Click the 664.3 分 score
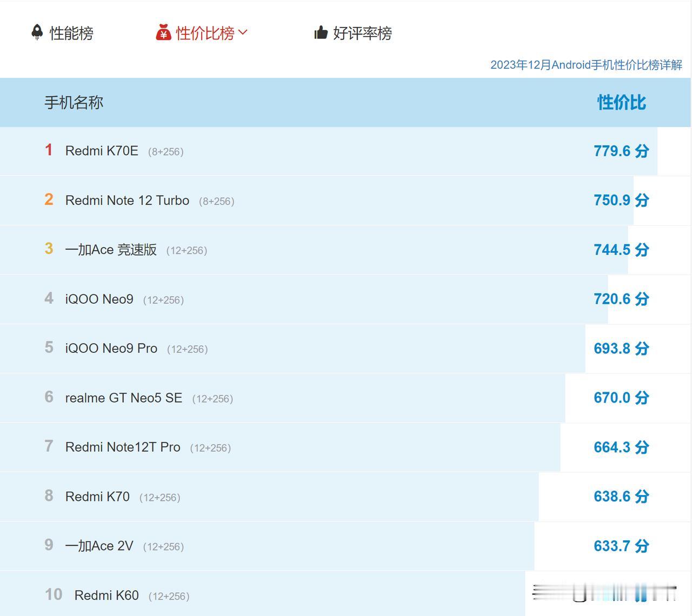Screen dimensions: 692x616 click(621, 447)
